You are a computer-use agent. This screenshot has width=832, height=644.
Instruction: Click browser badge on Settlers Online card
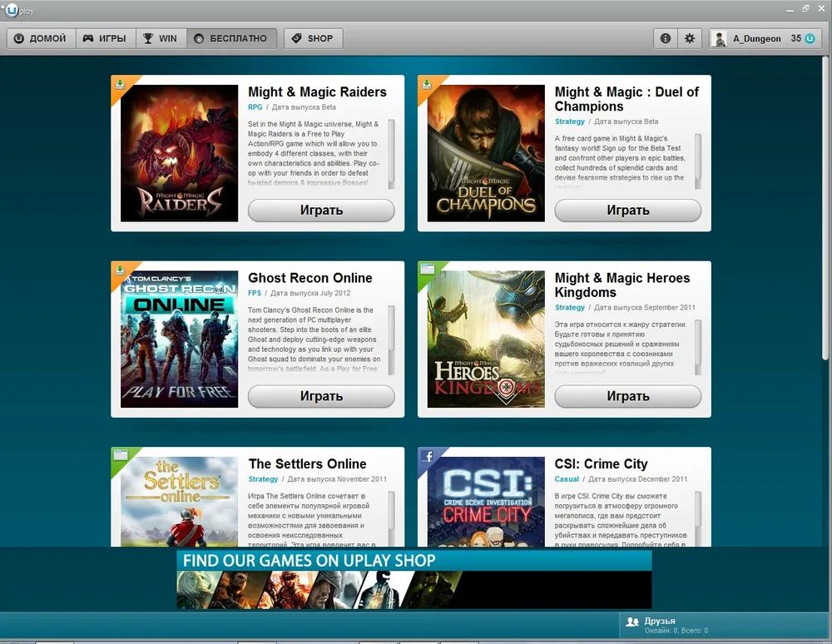pos(121,455)
